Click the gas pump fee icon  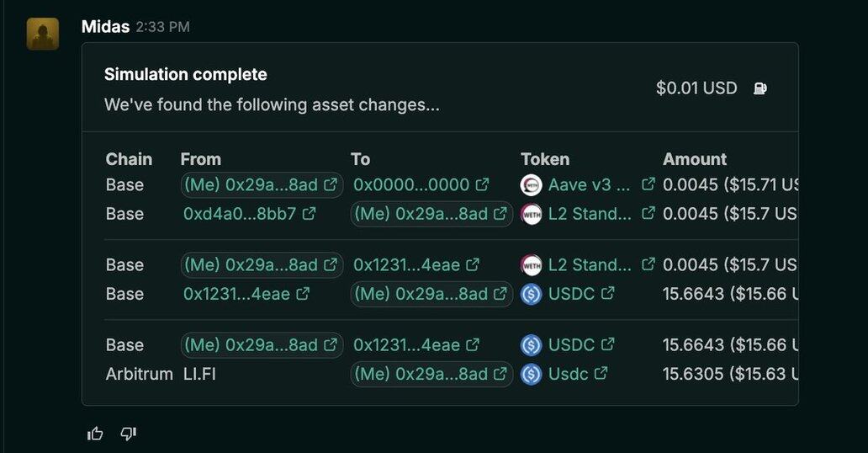click(760, 88)
